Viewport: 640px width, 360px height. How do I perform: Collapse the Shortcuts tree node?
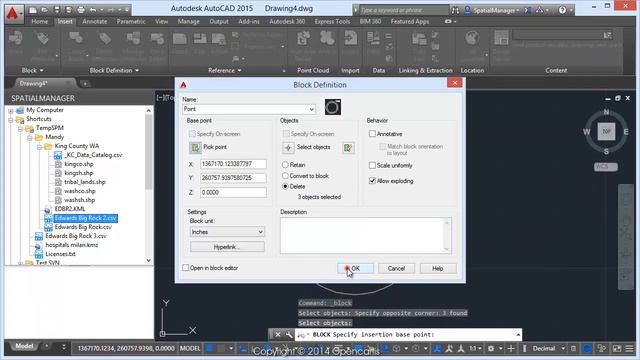(x=11, y=119)
